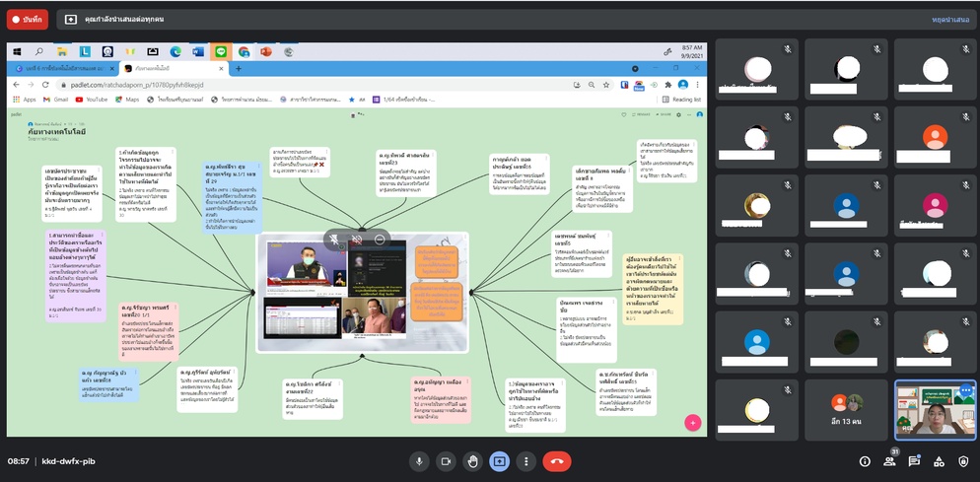Click the circled minus icon on presentation overlay

click(380, 240)
